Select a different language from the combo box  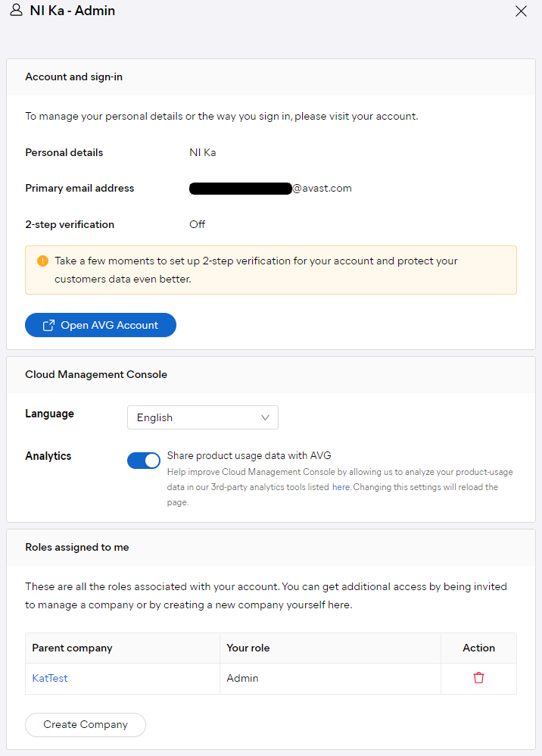pos(202,417)
